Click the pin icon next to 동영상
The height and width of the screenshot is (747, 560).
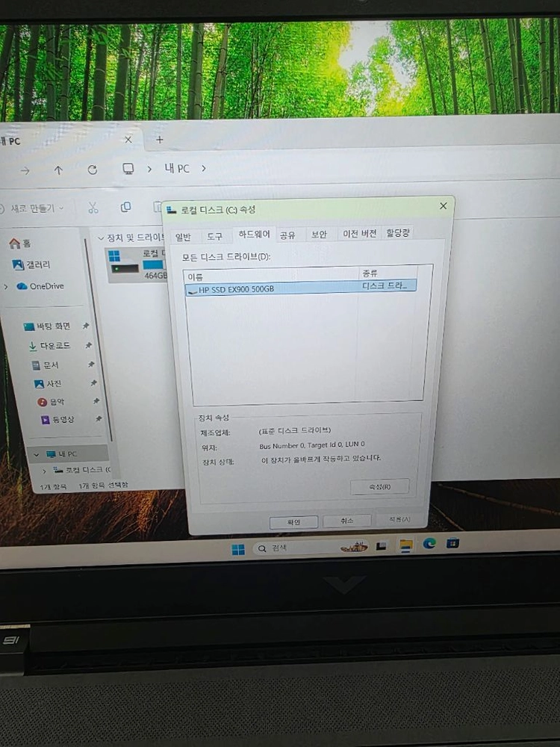pyautogui.click(x=98, y=419)
